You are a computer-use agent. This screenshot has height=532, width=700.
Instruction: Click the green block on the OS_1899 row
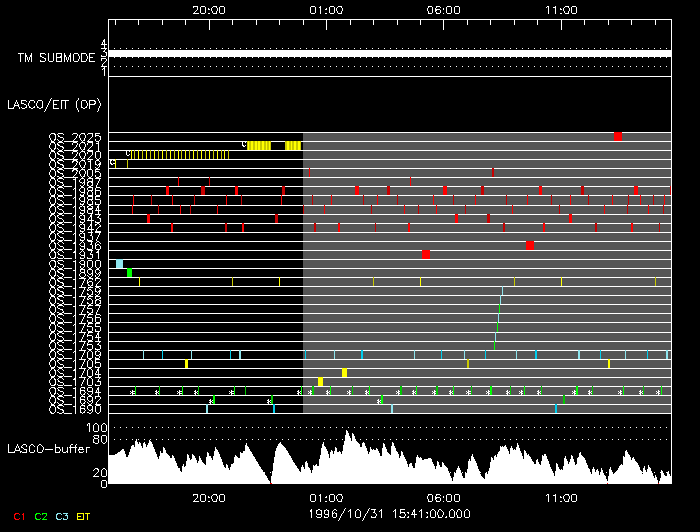(129, 273)
